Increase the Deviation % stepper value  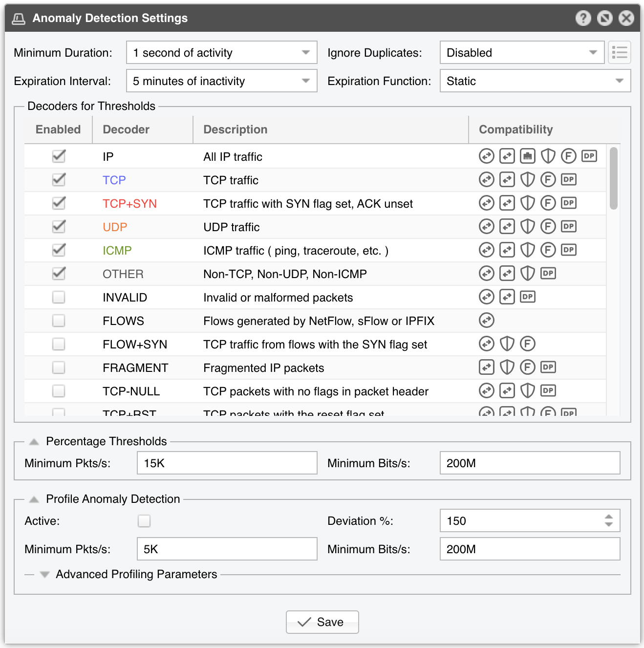pyautogui.click(x=608, y=517)
